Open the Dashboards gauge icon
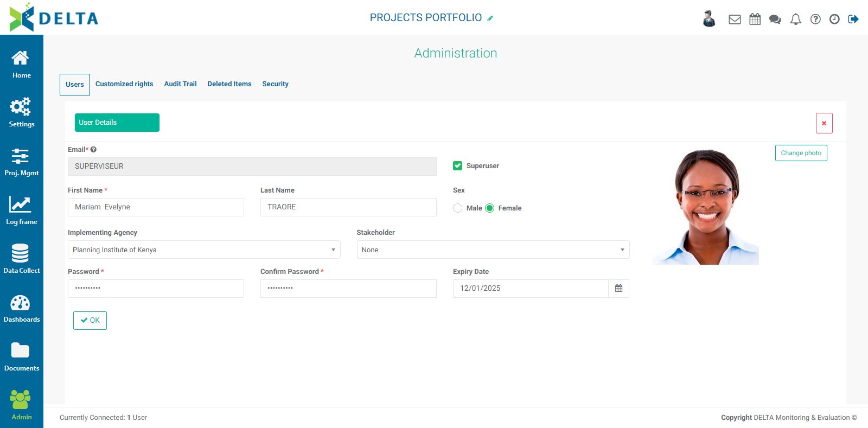The image size is (868, 428). pyautogui.click(x=20, y=303)
